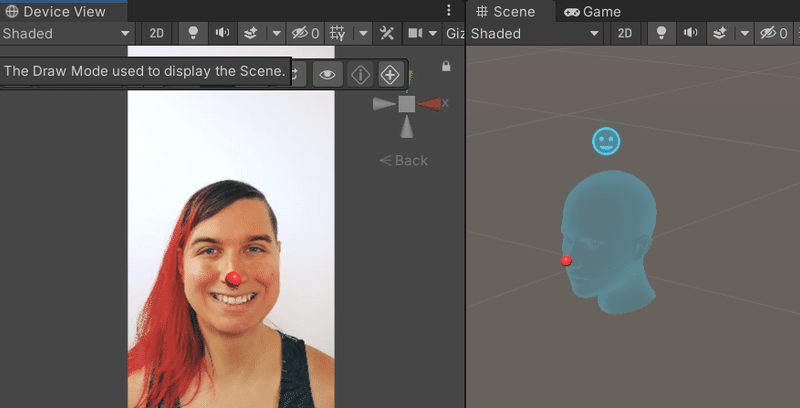
Task: Click the diamond info icon in overlay toolbar
Action: (361, 75)
